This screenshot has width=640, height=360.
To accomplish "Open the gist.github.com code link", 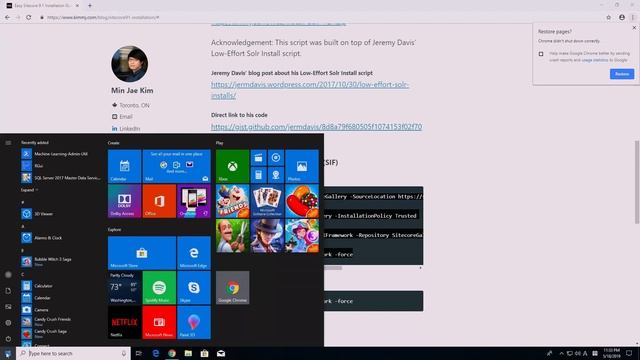I will click(x=316, y=127).
